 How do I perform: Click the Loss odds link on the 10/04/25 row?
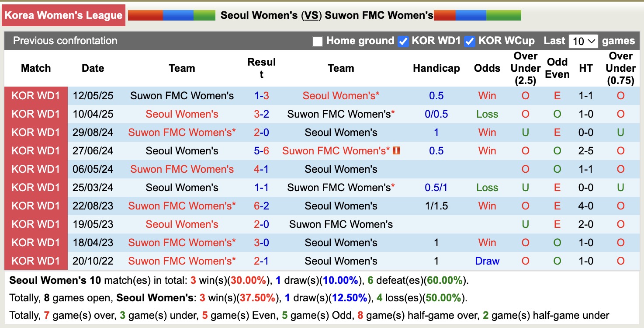point(487,114)
